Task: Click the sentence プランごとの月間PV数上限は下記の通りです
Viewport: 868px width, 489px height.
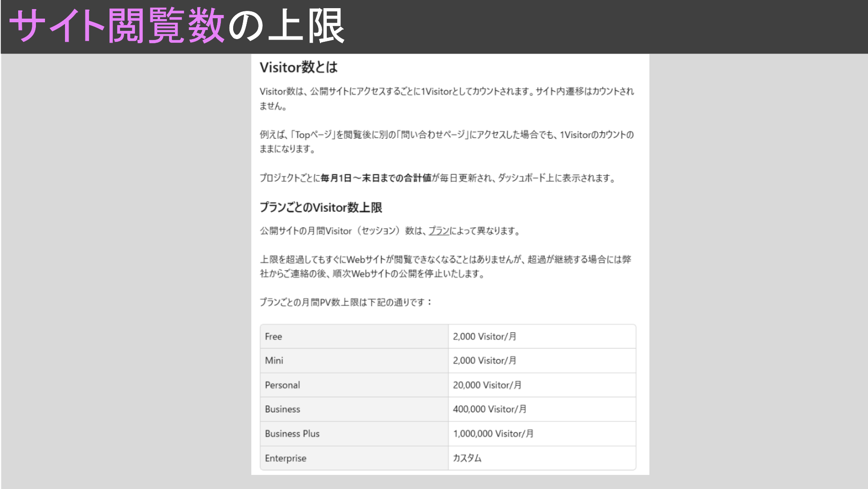Action: click(346, 302)
